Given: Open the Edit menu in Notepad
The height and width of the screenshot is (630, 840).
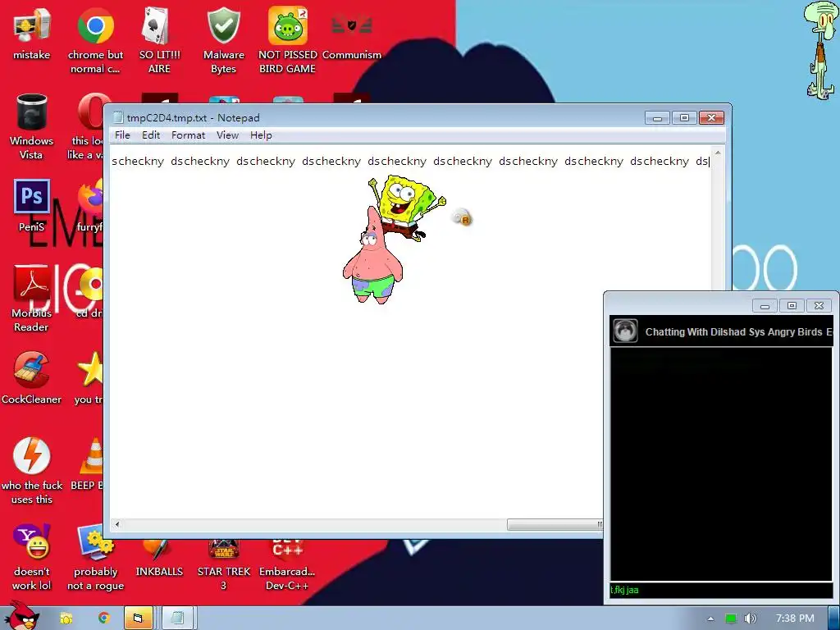Looking at the screenshot, I should (151, 135).
